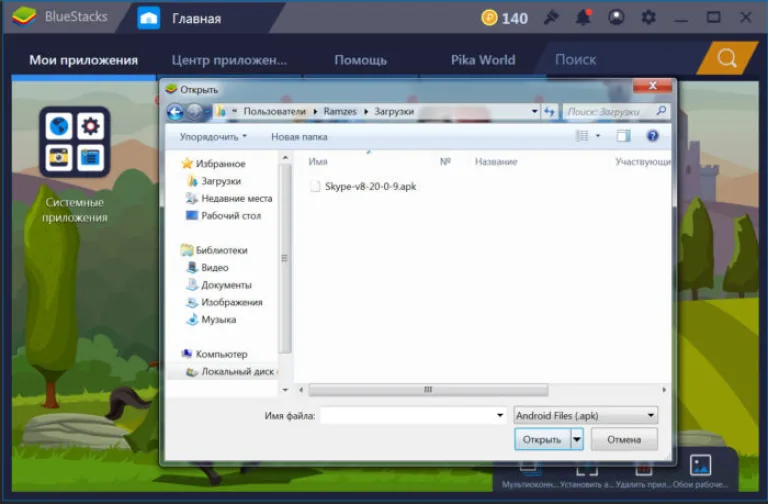
Task: Click the Имя файла input field
Action: click(408, 415)
